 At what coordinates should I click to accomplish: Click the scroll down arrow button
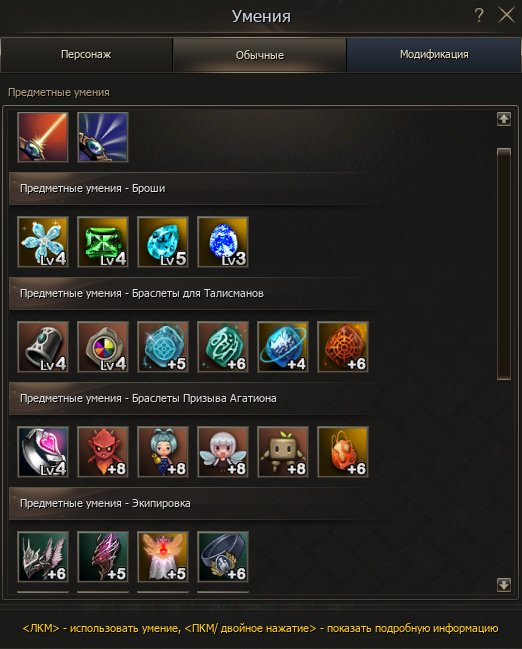(x=504, y=585)
